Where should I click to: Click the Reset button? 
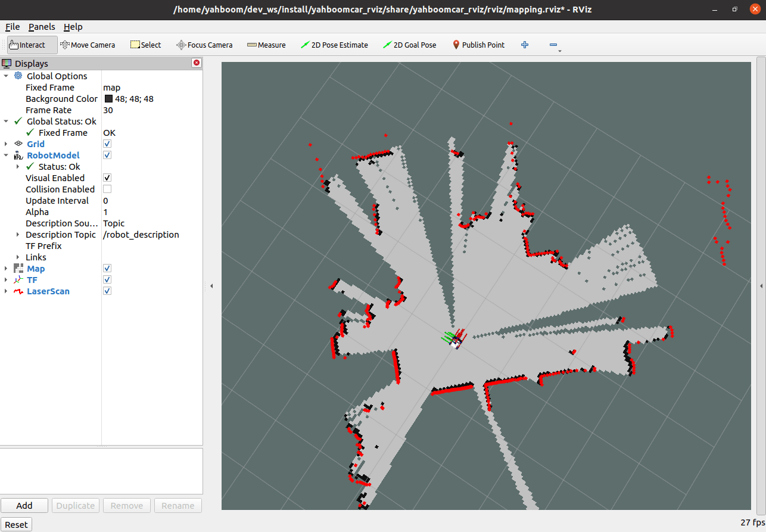pos(16,524)
